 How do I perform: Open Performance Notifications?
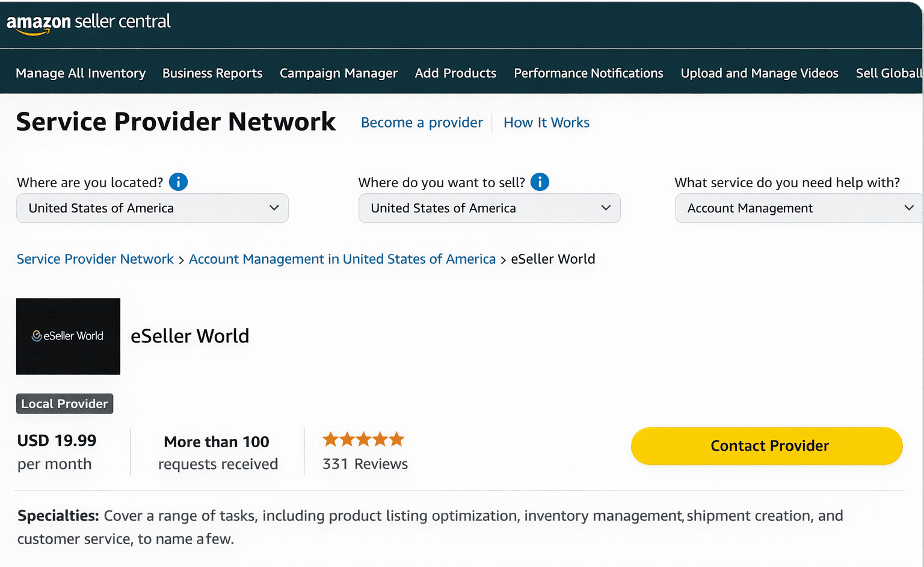coord(588,73)
